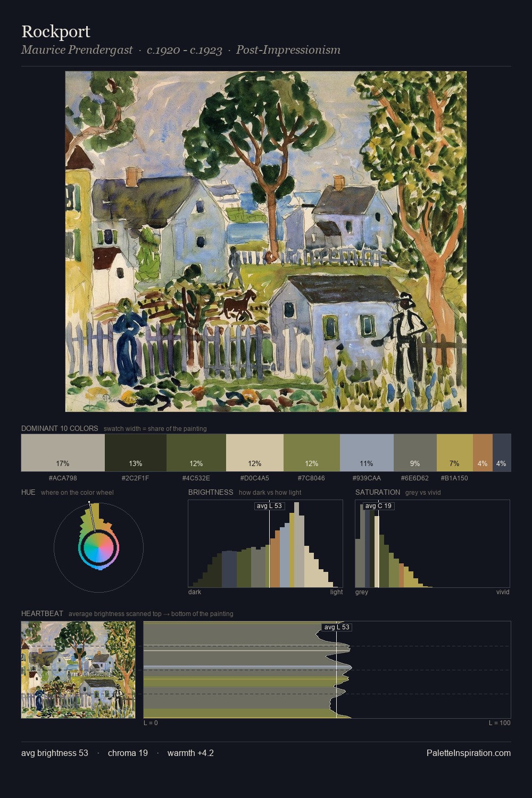The height and width of the screenshot is (798, 532).
Task: Click the hex label #6E6D62
Action: (414, 478)
